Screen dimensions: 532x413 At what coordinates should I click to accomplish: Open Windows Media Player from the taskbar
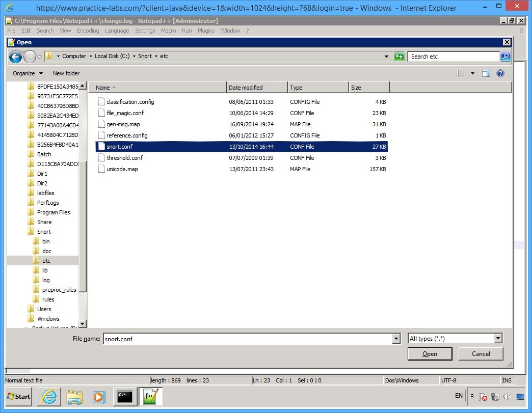pyautogui.click(x=100, y=397)
